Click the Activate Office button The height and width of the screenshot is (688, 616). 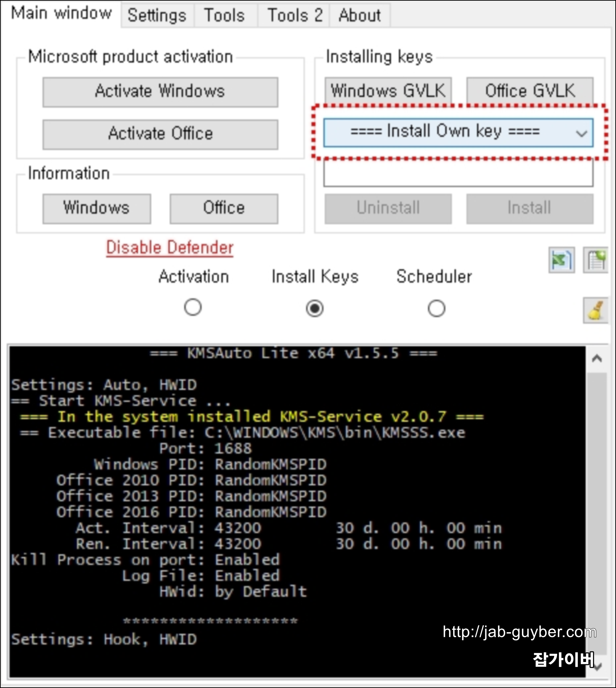tap(160, 134)
